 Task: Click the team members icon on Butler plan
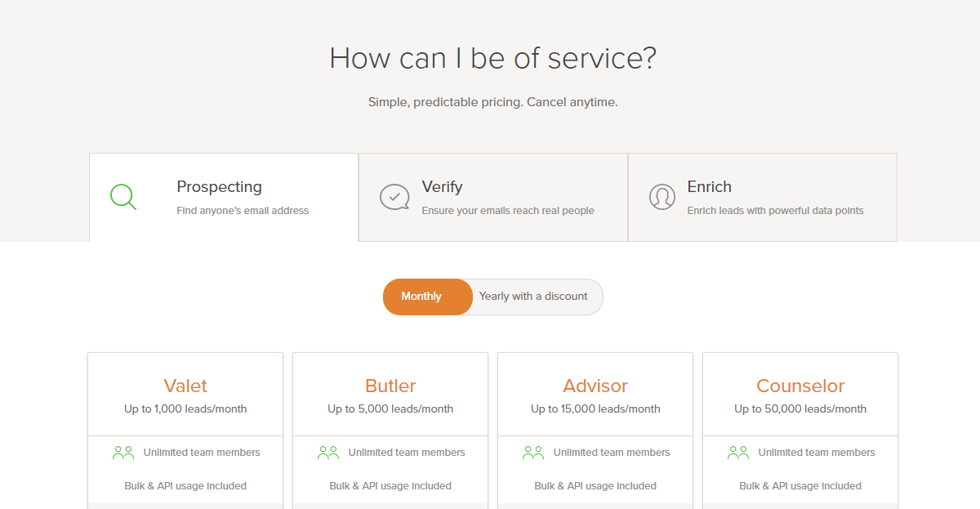click(327, 450)
